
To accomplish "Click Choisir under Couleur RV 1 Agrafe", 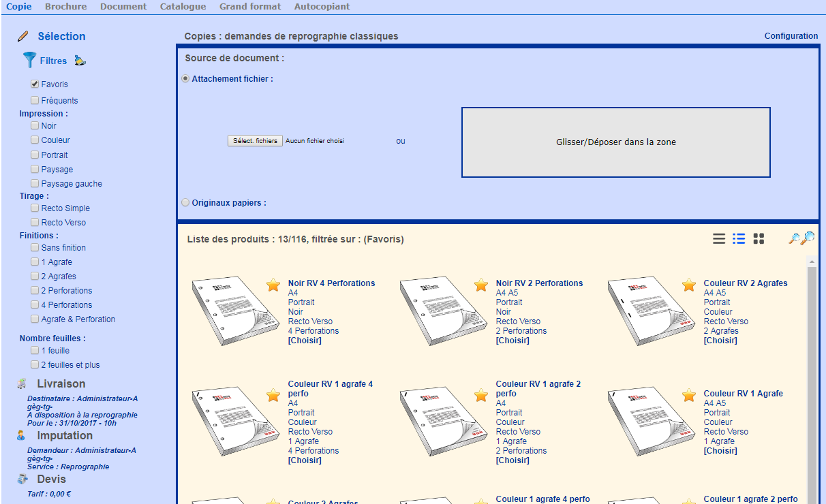I will click(x=720, y=451).
